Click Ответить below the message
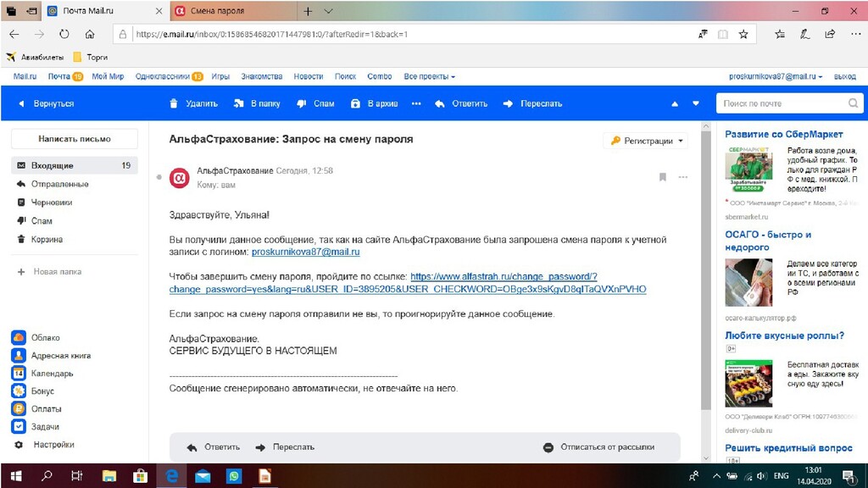The image size is (868, 488). point(214,447)
